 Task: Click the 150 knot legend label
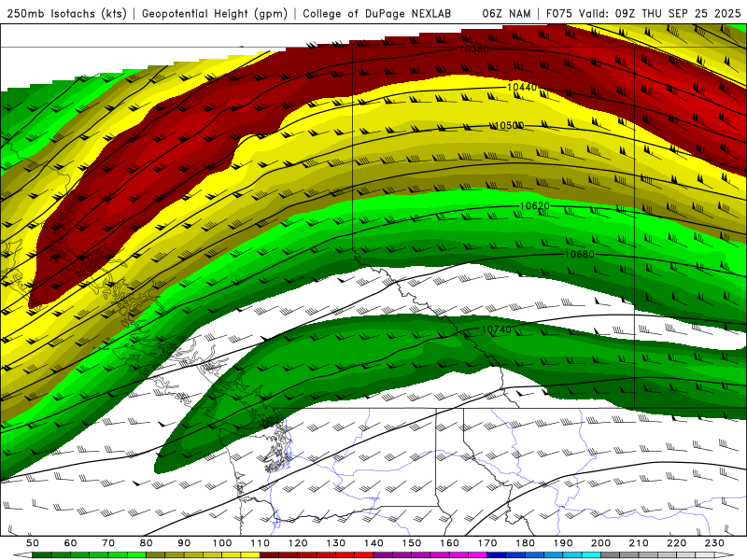pyautogui.click(x=412, y=543)
